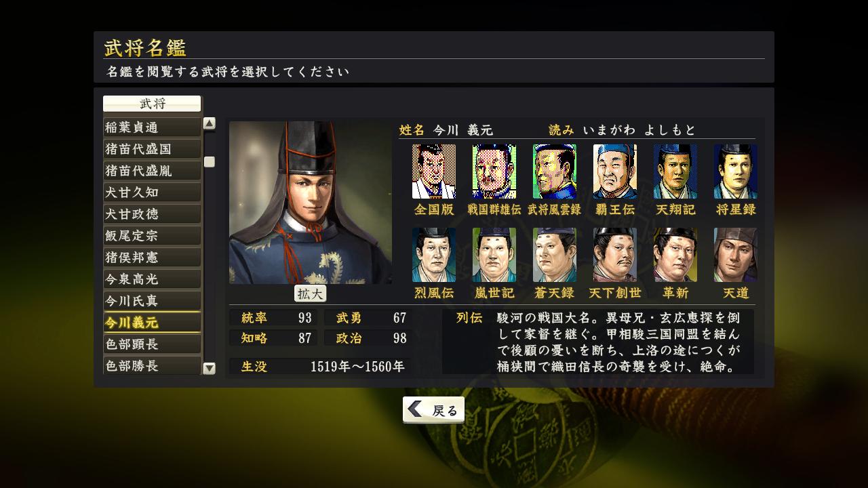Choose the 将星録 portrait icon
Screen dimensions: 868x488
736,171
